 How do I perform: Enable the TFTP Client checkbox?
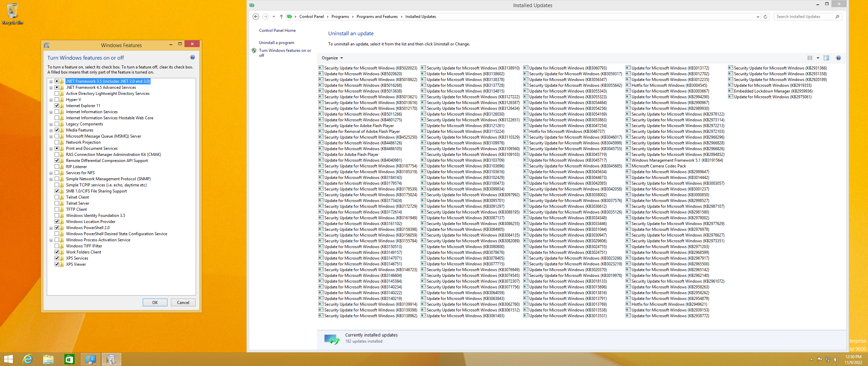pyautogui.click(x=57, y=209)
